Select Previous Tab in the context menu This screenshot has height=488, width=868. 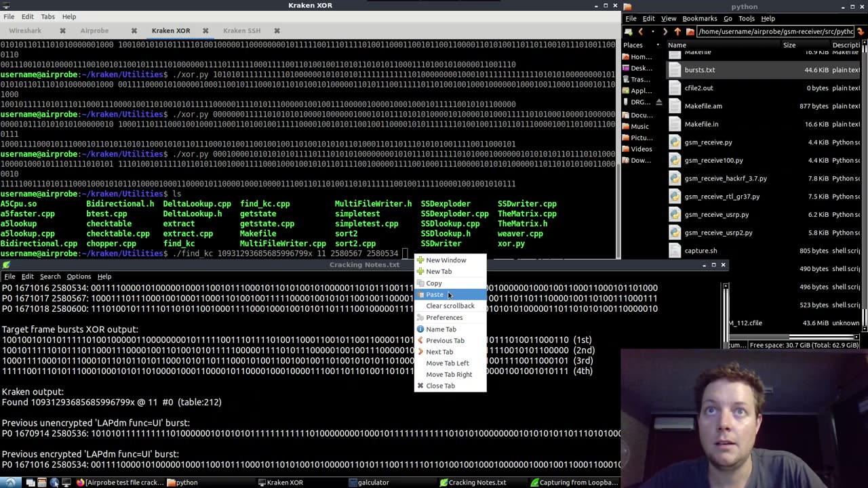coord(450,340)
